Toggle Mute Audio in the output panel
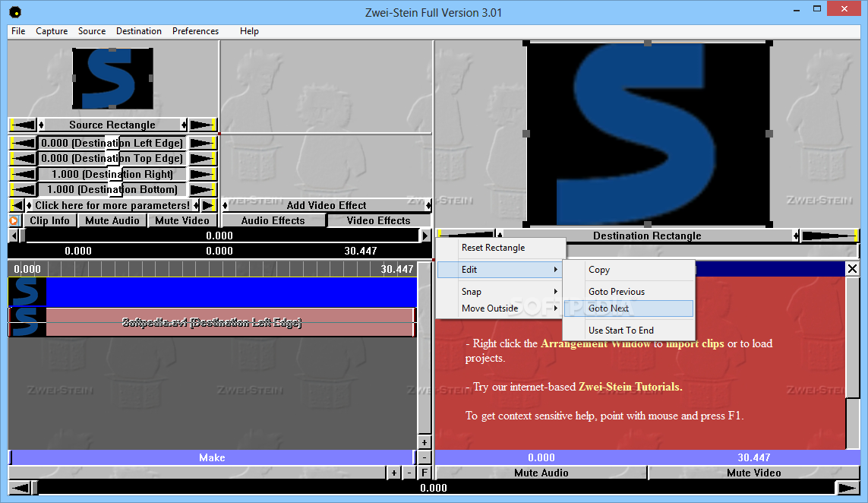 541,473
